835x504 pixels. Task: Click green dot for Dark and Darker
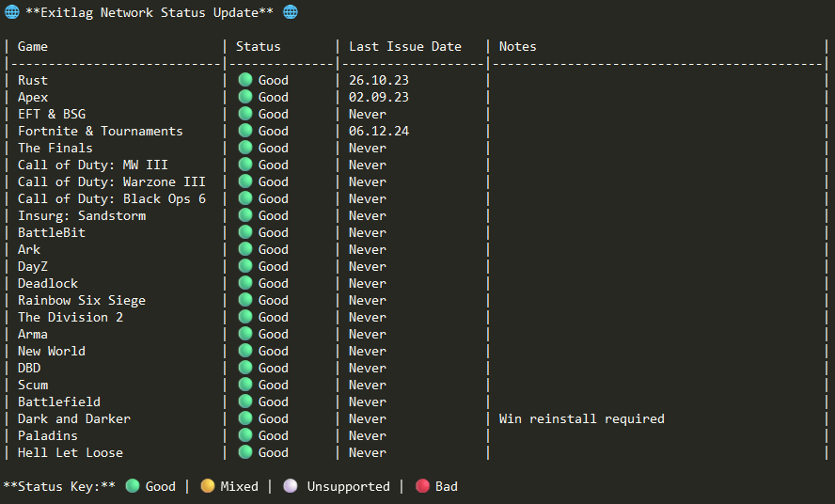pyautogui.click(x=245, y=418)
